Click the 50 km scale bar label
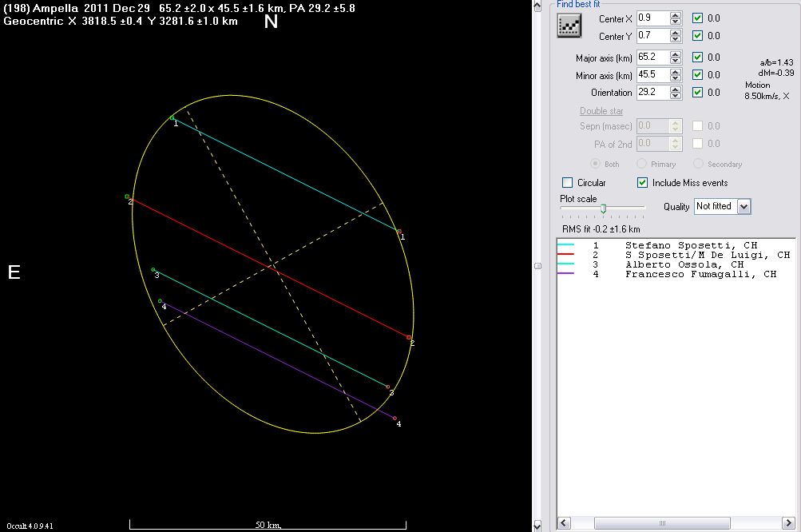801x532 pixels. pyautogui.click(x=268, y=525)
